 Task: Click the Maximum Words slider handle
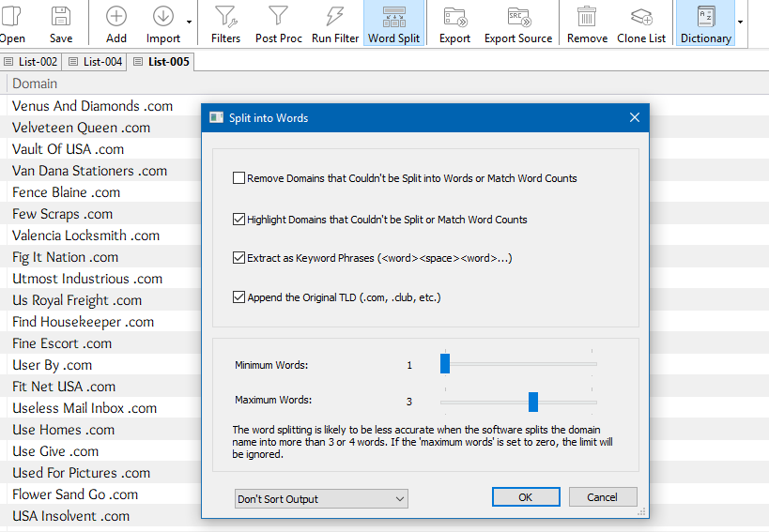pyautogui.click(x=533, y=402)
